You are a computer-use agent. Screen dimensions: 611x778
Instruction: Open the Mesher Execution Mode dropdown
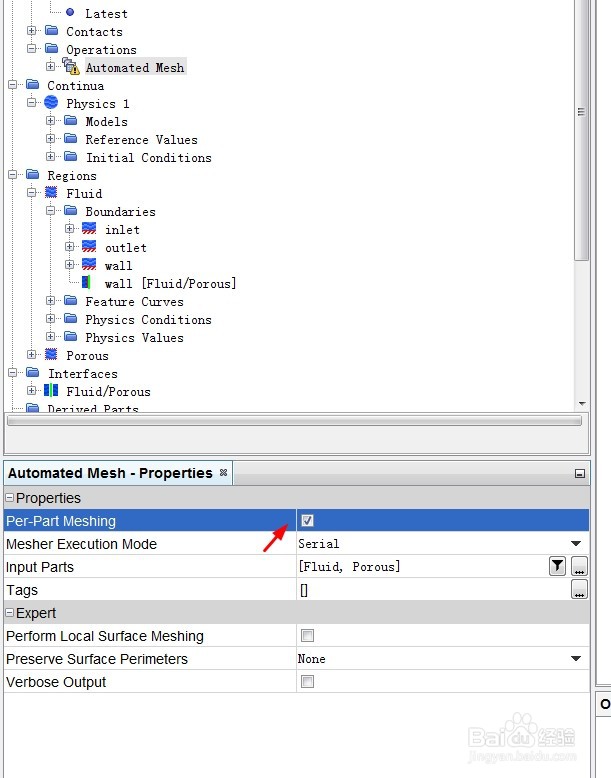pos(576,544)
